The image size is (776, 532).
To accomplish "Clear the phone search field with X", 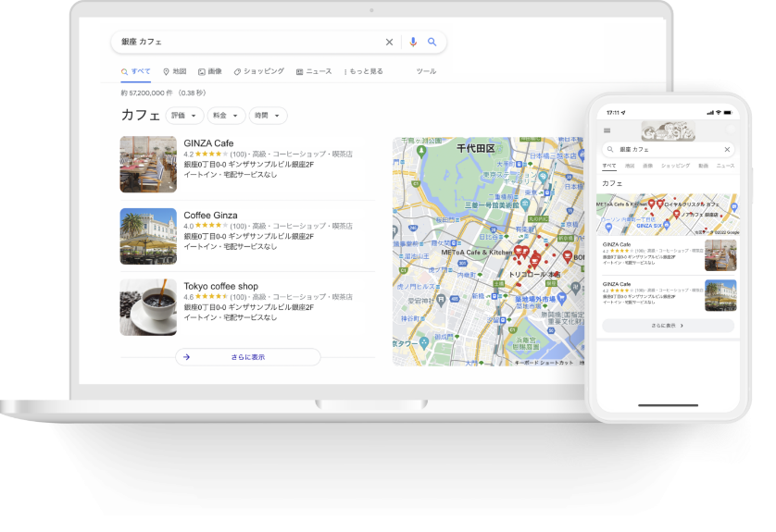I will click(727, 149).
